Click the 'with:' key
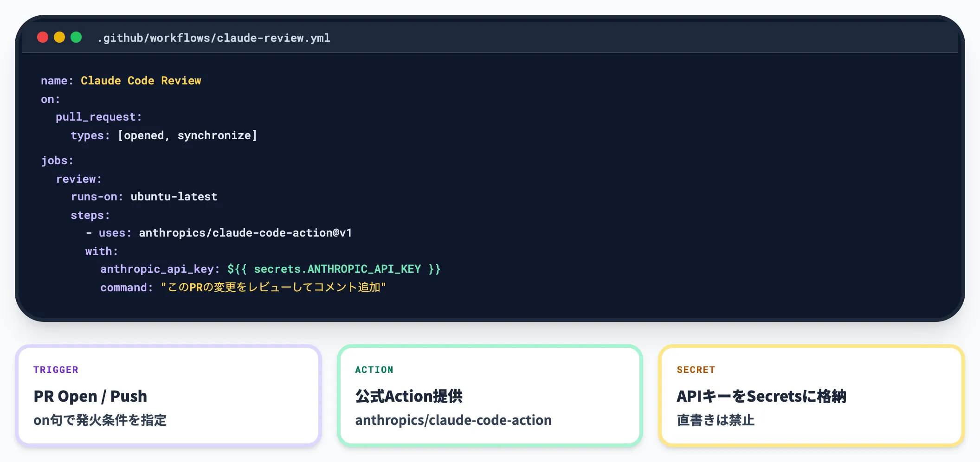 coord(102,251)
